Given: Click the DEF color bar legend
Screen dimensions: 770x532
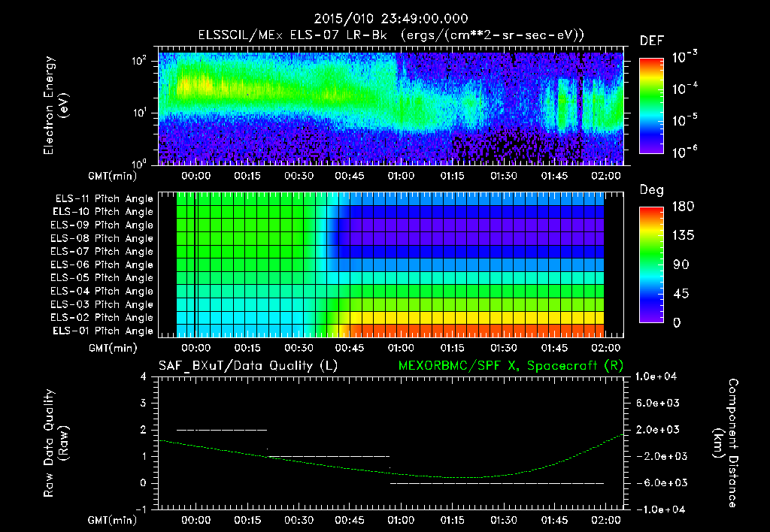Looking at the screenshot, I should point(651,105).
